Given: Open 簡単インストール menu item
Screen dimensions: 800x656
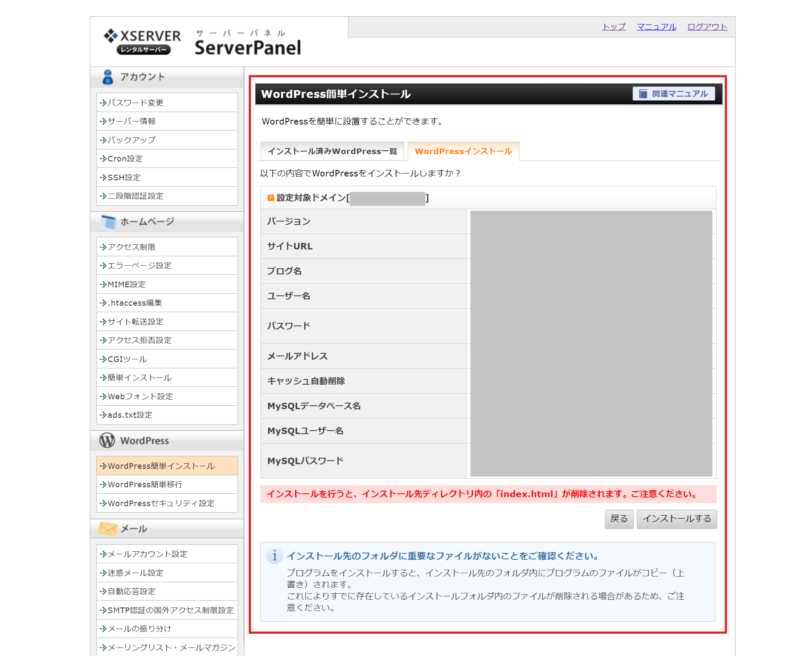Looking at the screenshot, I should (167, 377).
